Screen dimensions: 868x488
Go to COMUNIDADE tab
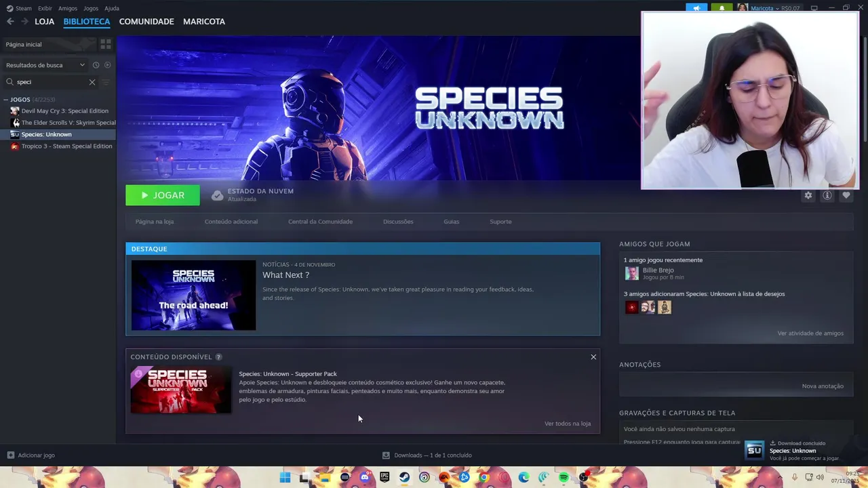(x=146, y=22)
